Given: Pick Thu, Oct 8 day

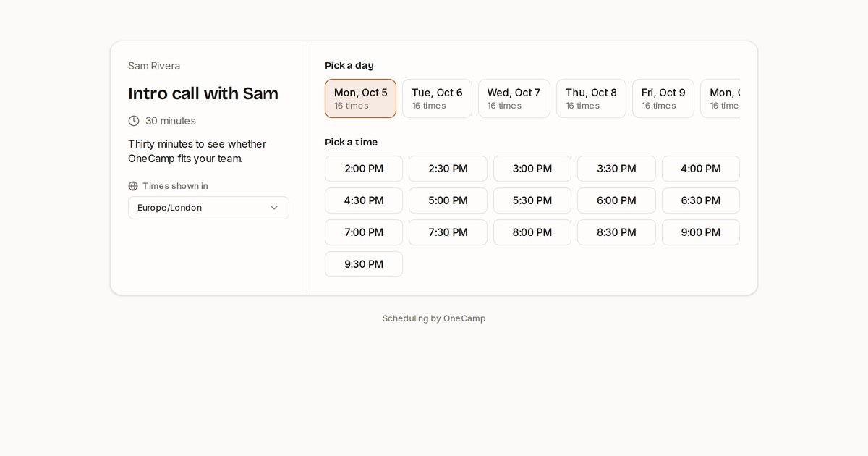Looking at the screenshot, I should (x=591, y=98).
